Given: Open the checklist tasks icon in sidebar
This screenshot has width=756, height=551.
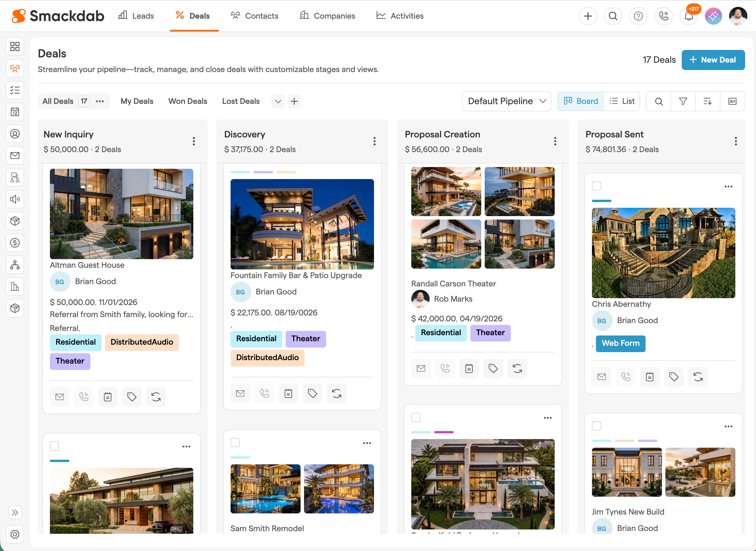Looking at the screenshot, I should pos(15,90).
